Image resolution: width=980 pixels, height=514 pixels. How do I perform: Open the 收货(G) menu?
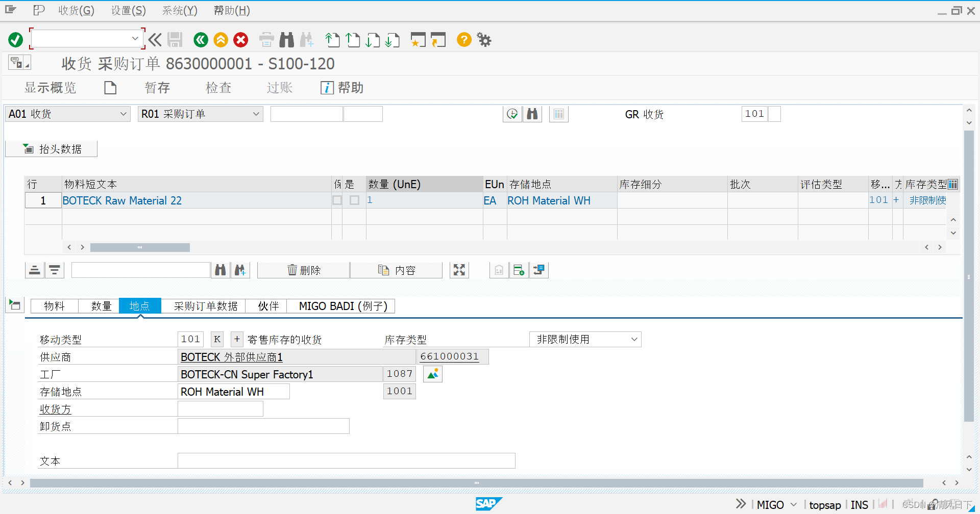76,10
